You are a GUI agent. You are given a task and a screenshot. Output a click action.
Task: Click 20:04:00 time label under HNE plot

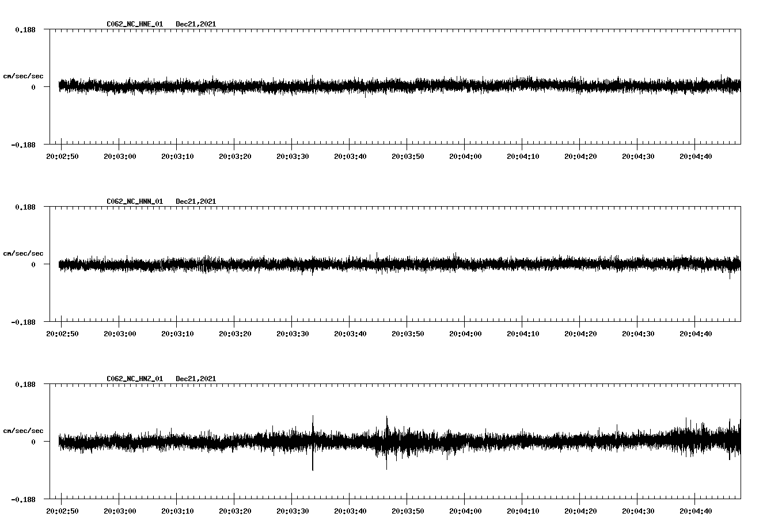coord(465,157)
